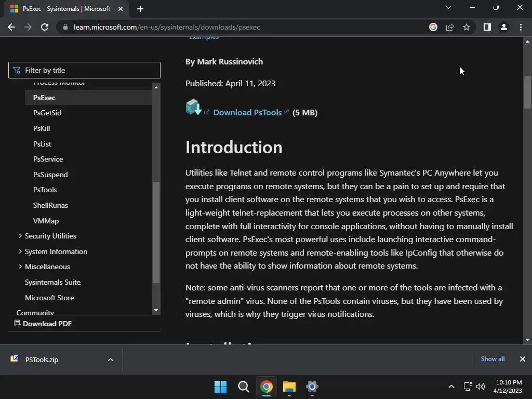Focus the Filter by title box
Viewport: 532px width, 399px height.
click(84, 70)
